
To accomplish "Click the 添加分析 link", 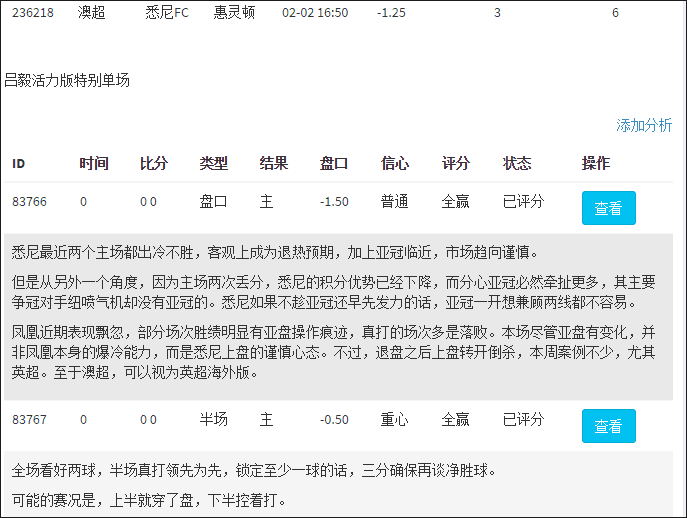I will tap(644, 125).
